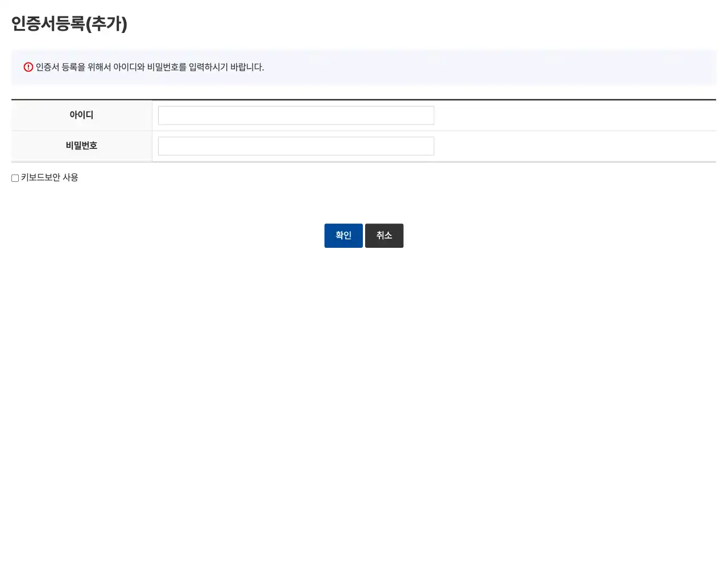This screenshot has width=728, height=582.
Task: Click the 비밀번호 row label
Action: click(x=81, y=145)
